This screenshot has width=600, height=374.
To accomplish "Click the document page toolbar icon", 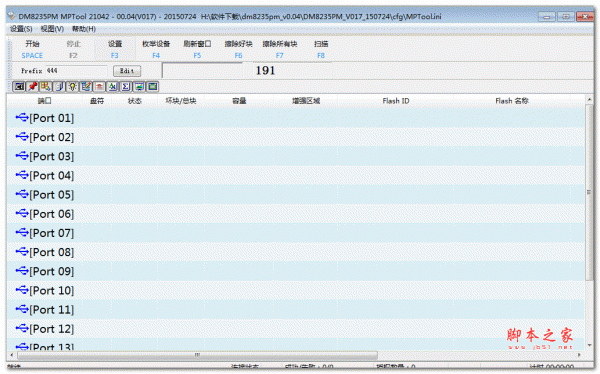I will [59, 87].
